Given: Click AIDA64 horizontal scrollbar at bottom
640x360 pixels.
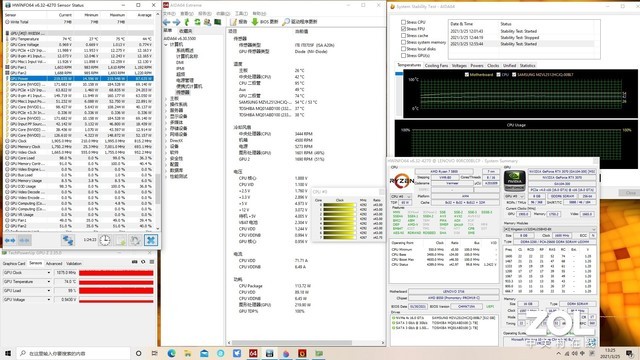Looking at the screenshot, I should [306, 343].
